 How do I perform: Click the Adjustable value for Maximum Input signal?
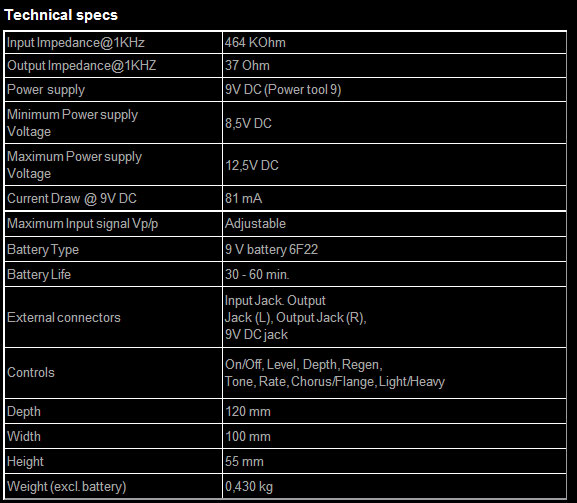tap(255, 224)
